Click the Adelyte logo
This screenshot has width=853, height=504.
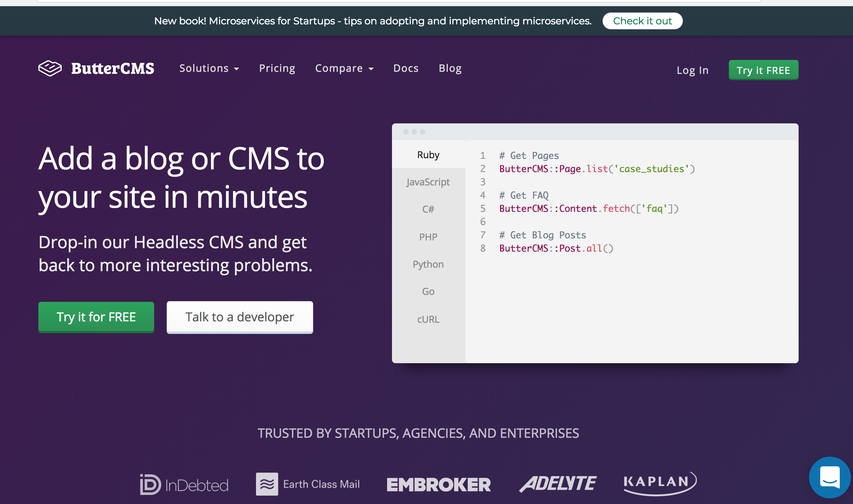click(x=558, y=484)
